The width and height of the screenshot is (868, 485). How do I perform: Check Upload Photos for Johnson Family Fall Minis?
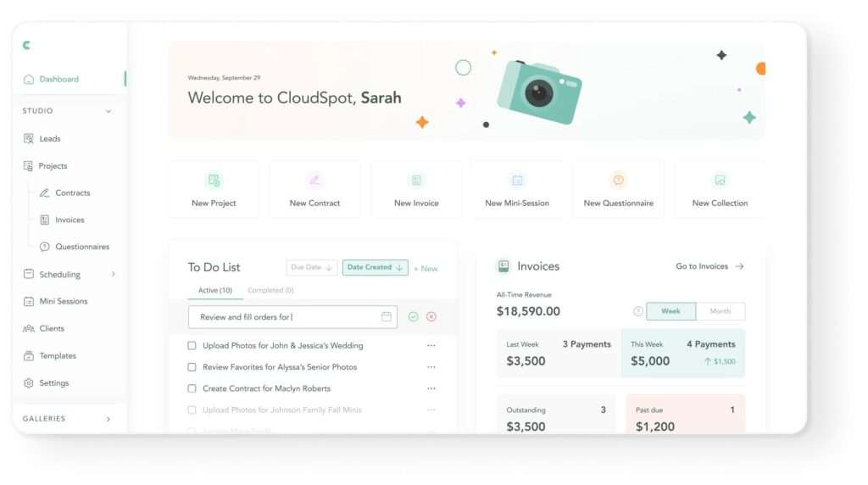192,410
